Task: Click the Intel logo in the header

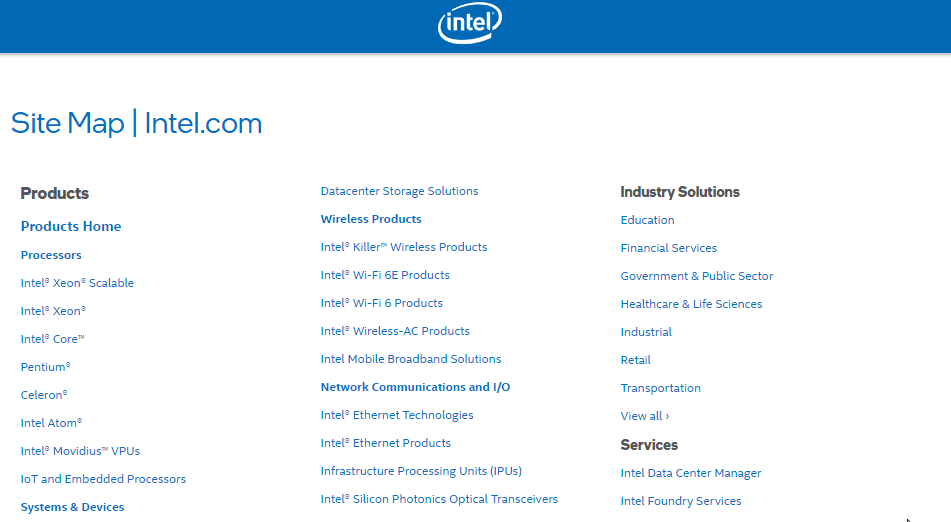Action: click(x=470, y=23)
